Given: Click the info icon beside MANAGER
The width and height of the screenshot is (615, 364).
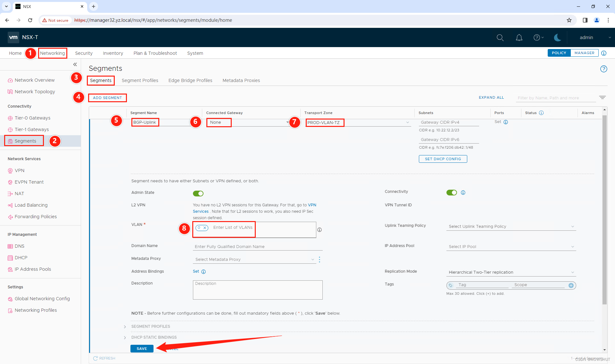Looking at the screenshot, I should click(604, 53).
